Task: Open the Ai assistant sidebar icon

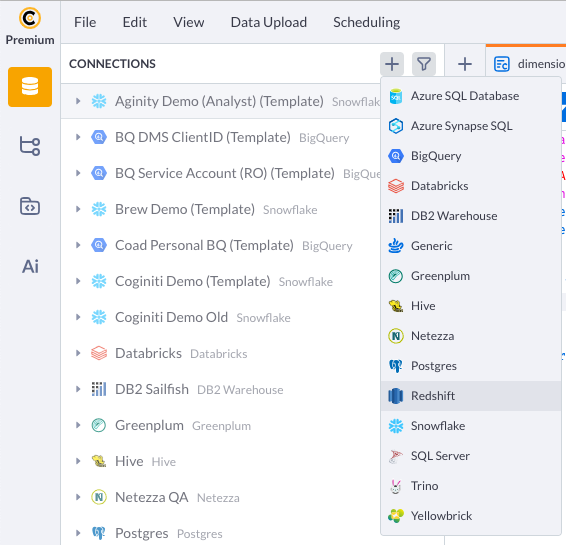Action: pyautogui.click(x=30, y=267)
